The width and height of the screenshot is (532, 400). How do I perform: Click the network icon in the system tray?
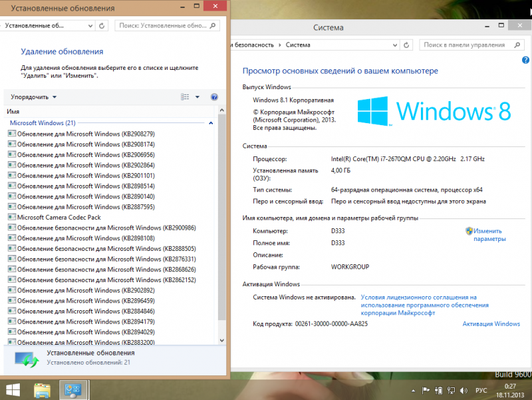click(451, 391)
